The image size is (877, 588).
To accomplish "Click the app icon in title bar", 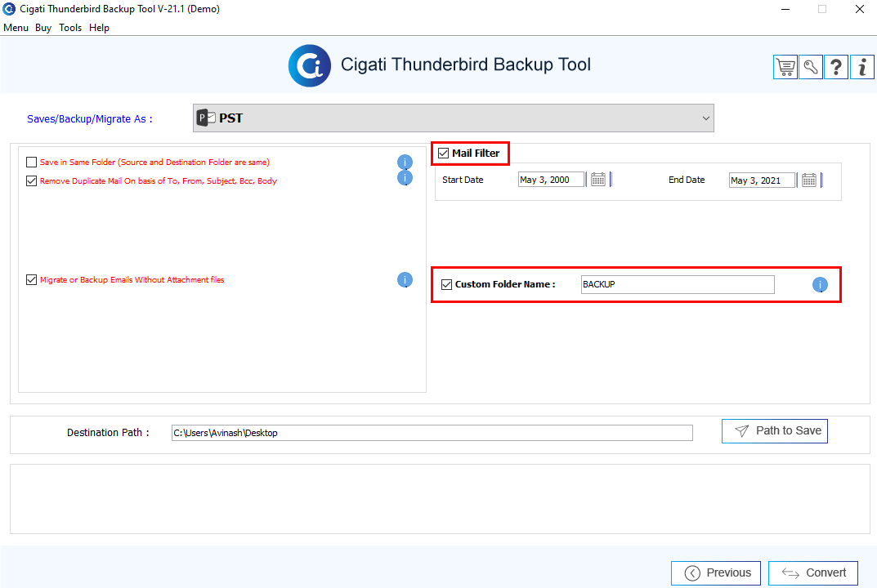I will pyautogui.click(x=9, y=9).
